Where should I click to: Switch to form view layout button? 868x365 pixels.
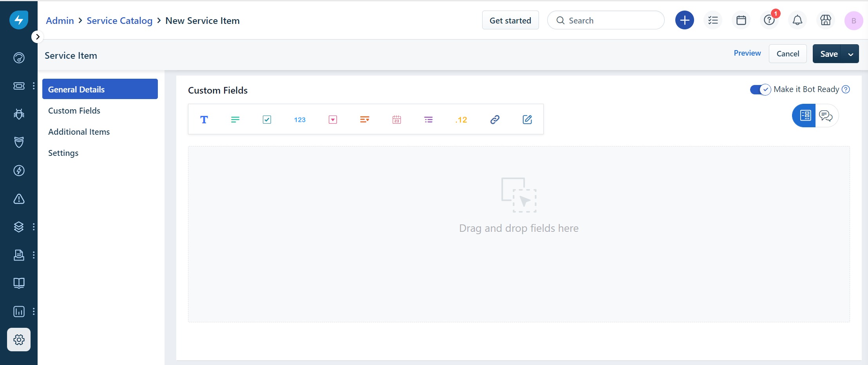coord(804,116)
